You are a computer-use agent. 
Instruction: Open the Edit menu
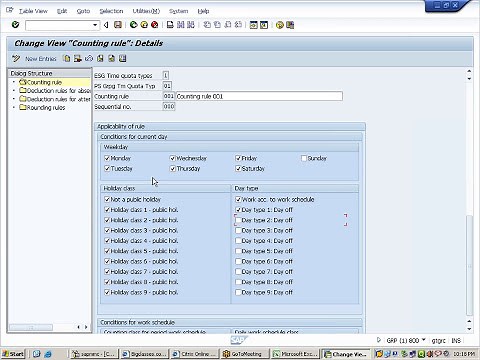[62, 11]
